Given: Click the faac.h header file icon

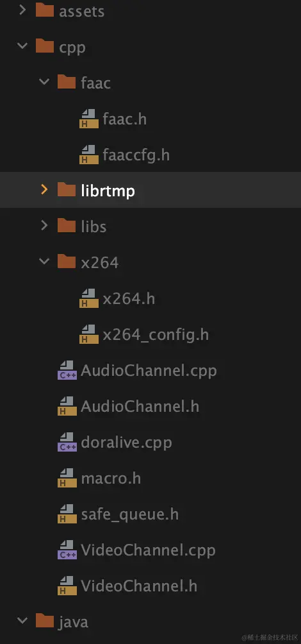Looking at the screenshot, I should 88,119.
